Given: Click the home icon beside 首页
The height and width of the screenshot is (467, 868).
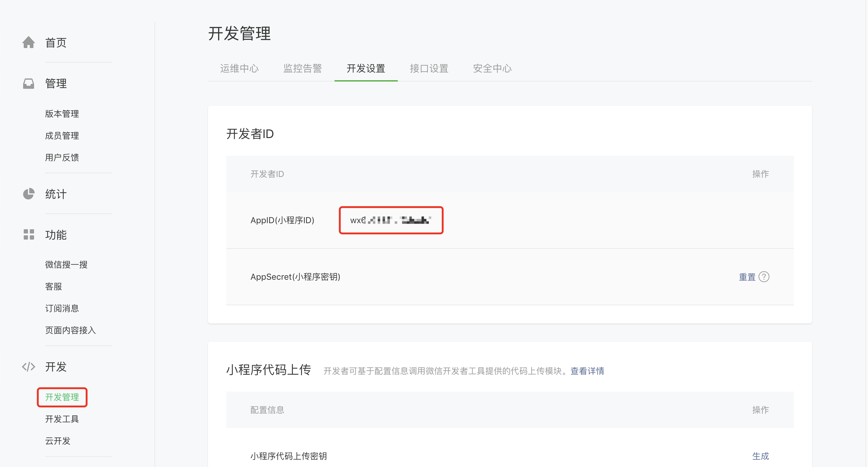Looking at the screenshot, I should tap(29, 43).
